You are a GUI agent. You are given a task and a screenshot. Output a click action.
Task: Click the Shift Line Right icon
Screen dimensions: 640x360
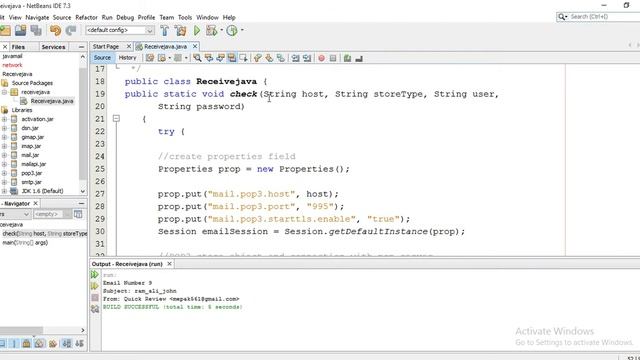tap(307, 58)
